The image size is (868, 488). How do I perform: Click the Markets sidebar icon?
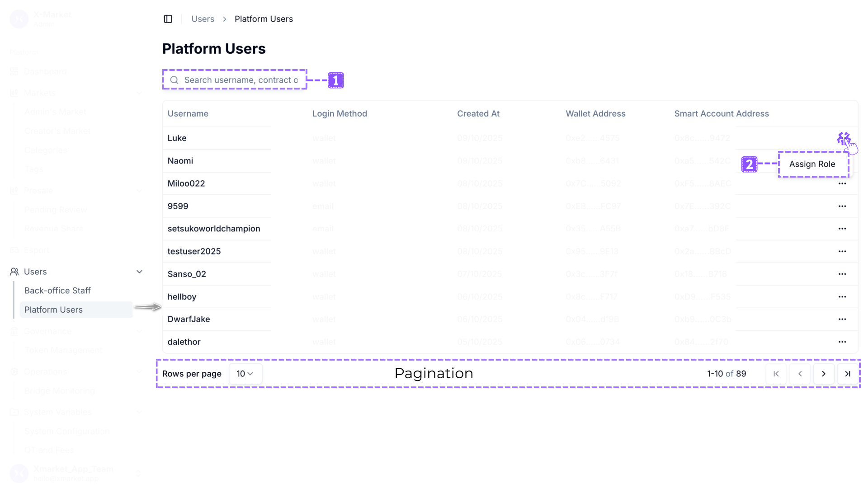[14, 93]
